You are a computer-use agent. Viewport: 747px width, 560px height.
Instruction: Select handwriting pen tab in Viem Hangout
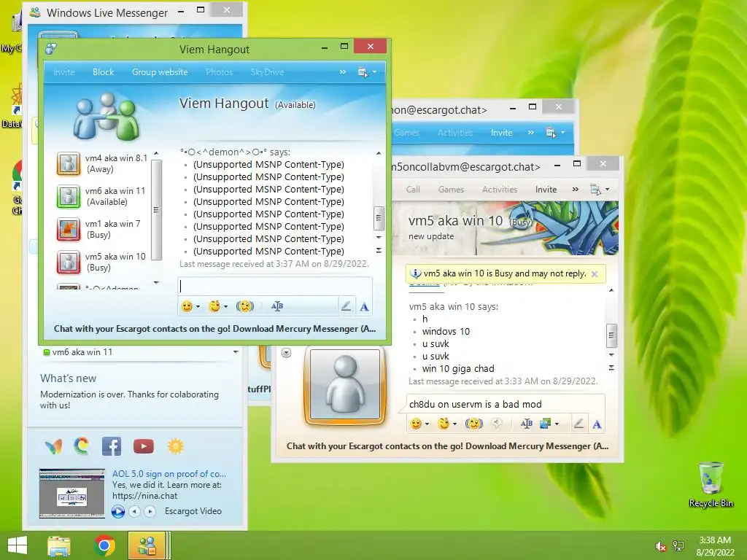[347, 306]
